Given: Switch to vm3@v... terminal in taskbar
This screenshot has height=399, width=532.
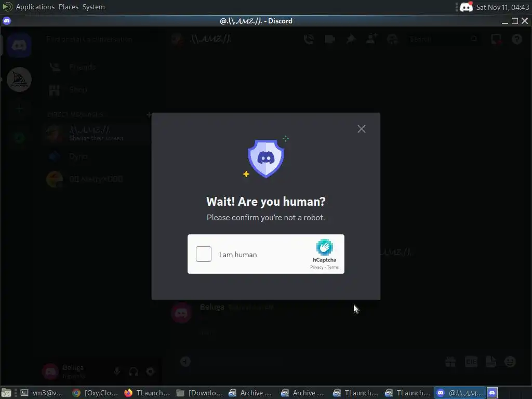Looking at the screenshot, I should coord(42,393).
